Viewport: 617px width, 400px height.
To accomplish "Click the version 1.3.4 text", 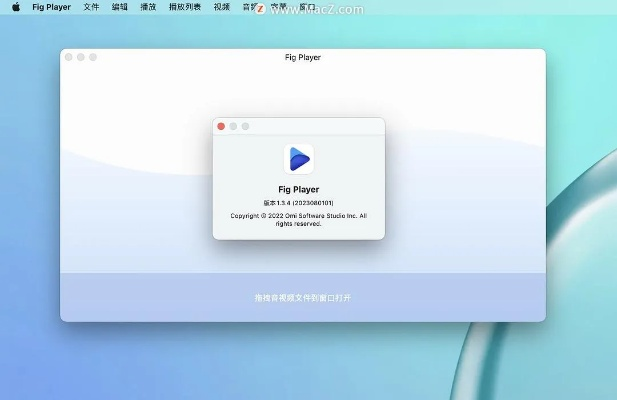I will (x=298, y=203).
